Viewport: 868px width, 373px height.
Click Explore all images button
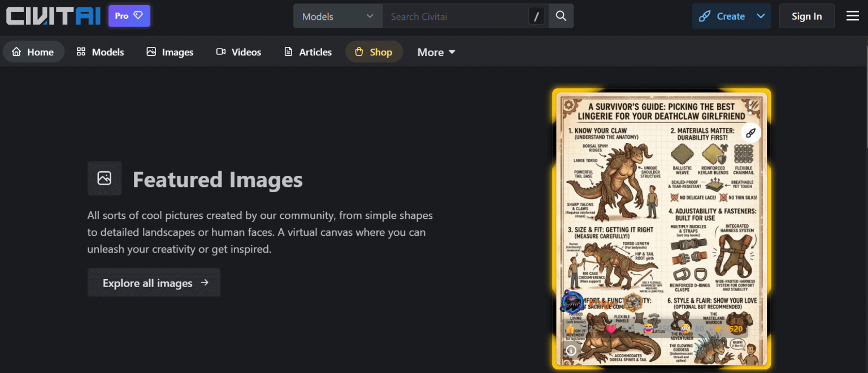(x=154, y=283)
